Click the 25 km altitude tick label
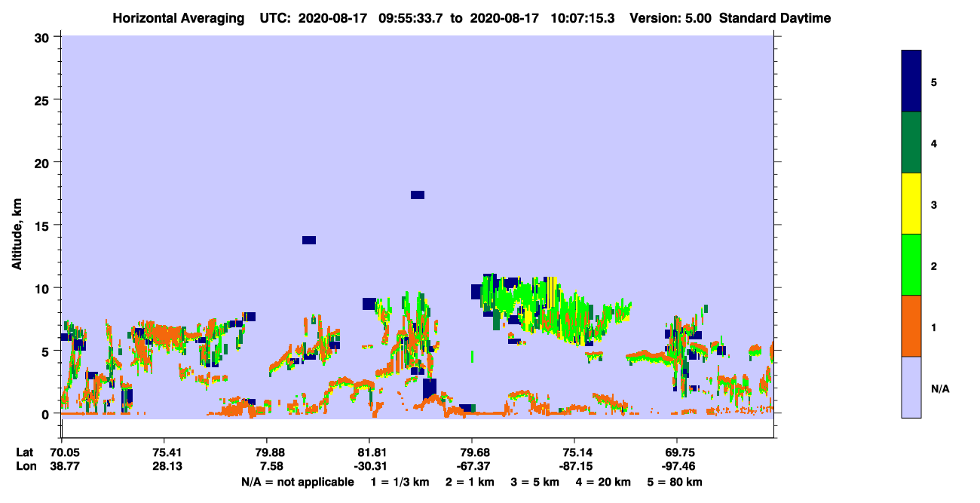Image resolution: width=980 pixels, height=503 pixels. [x=44, y=100]
